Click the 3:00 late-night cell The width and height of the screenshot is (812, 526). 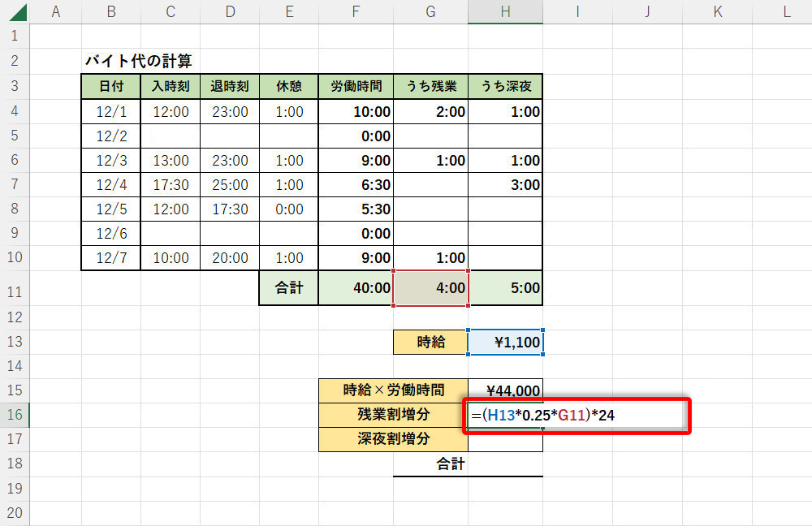pos(505,184)
